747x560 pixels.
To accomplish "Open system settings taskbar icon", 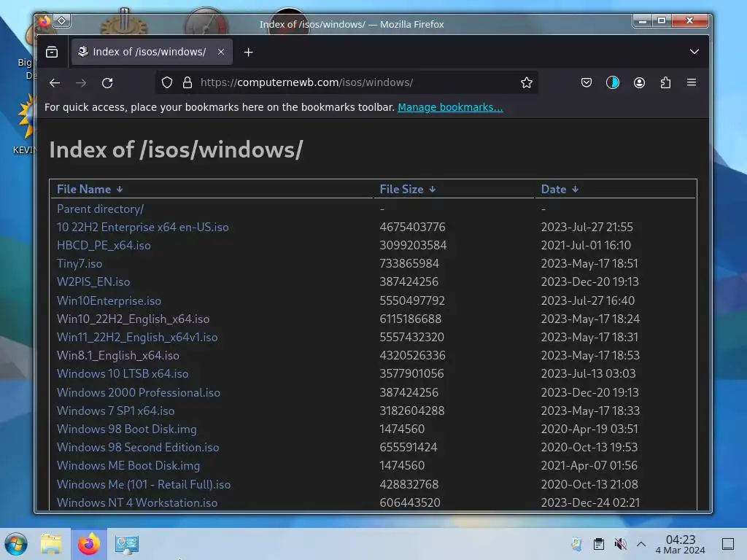I will (x=127, y=544).
